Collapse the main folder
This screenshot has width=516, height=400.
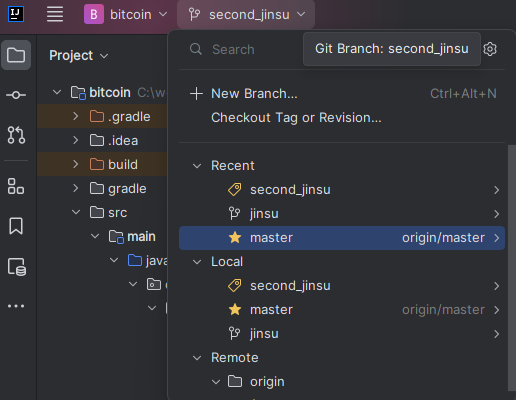point(95,236)
